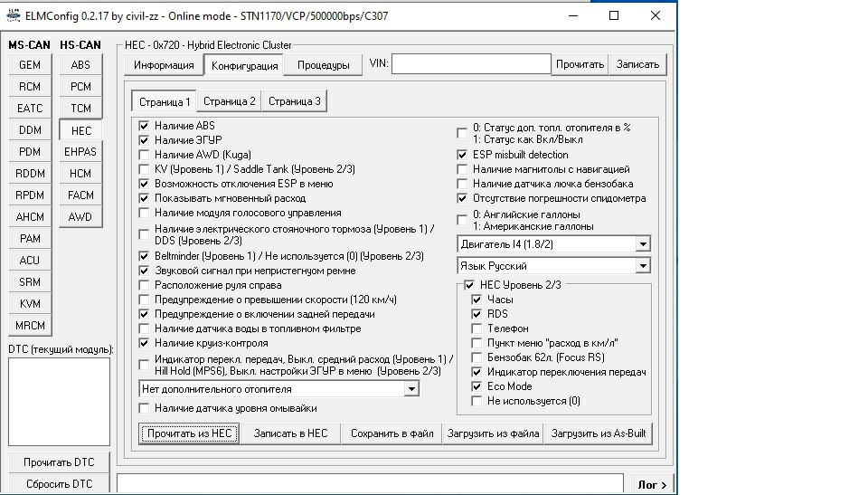Enable Расположение руля справа checkbox
Viewport: 868px width, 495px height.
pos(144,285)
